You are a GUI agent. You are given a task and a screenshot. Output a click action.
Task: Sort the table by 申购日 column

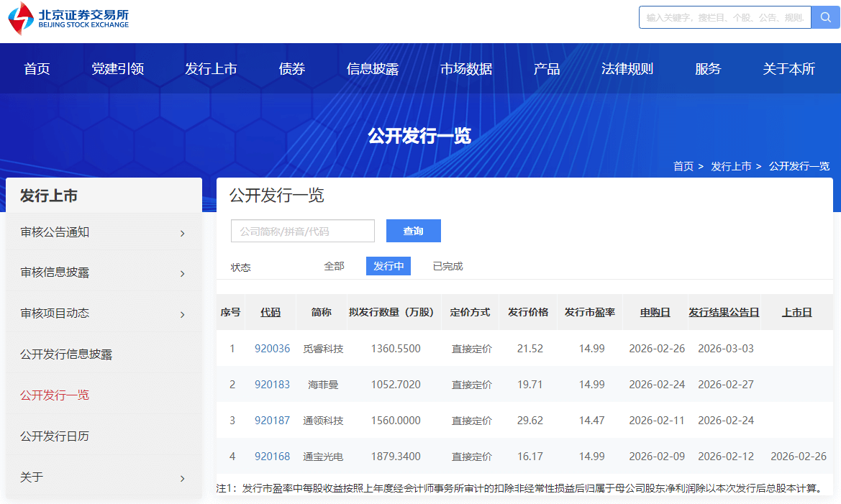(655, 312)
